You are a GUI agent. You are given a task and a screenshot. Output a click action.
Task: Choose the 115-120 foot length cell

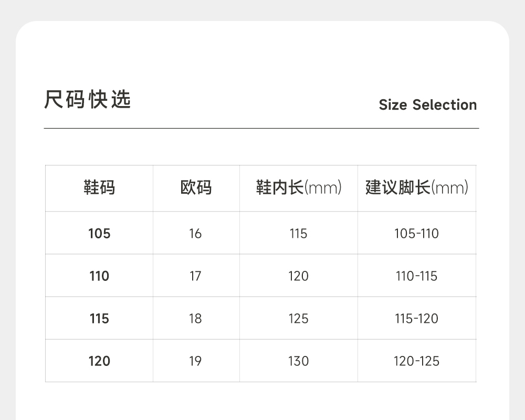click(x=416, y=319)
